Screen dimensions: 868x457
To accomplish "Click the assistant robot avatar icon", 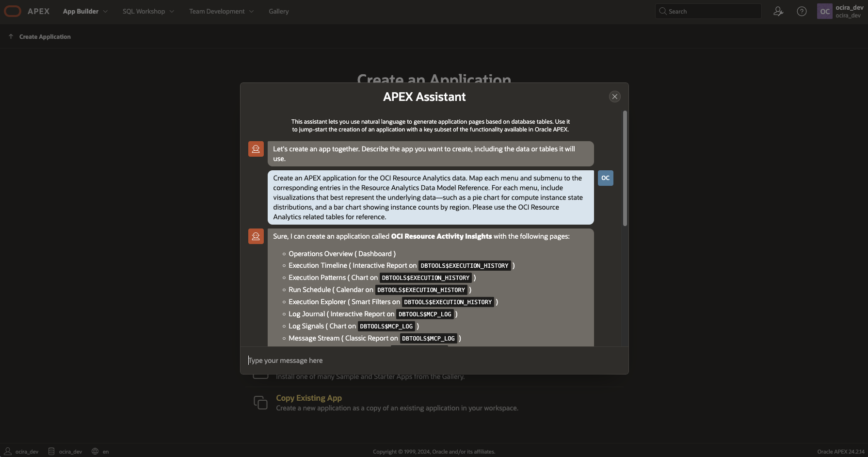I will (256, 149).
